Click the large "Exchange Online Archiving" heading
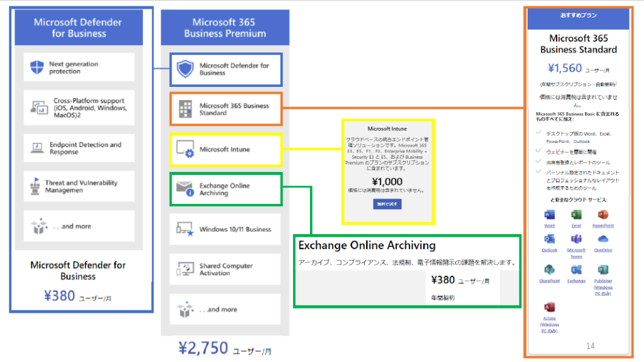 (367, 245)
